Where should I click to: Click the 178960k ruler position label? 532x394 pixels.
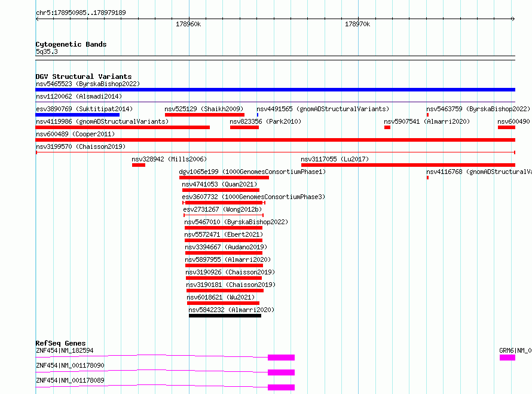(x=188, y=24)
